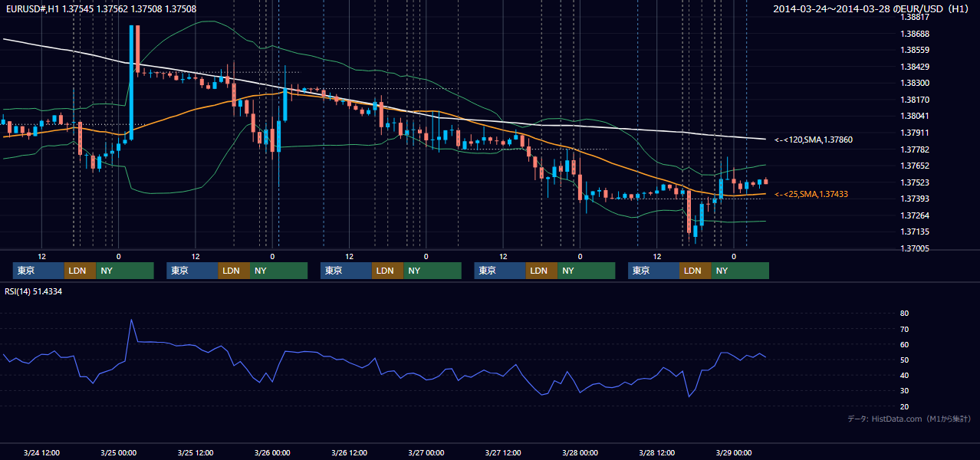Click the RSI scale value 50
This screenshot has width=980, height=460.
coord(904,360)
